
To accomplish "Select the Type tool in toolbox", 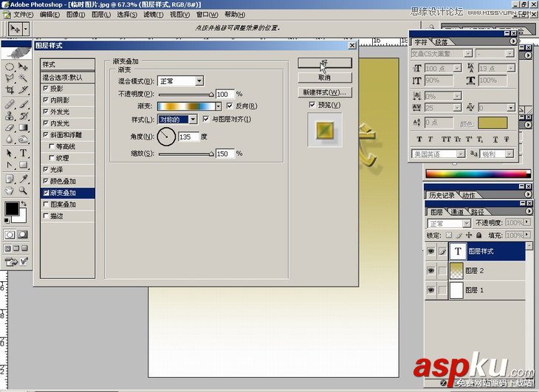I will point(23,154).
